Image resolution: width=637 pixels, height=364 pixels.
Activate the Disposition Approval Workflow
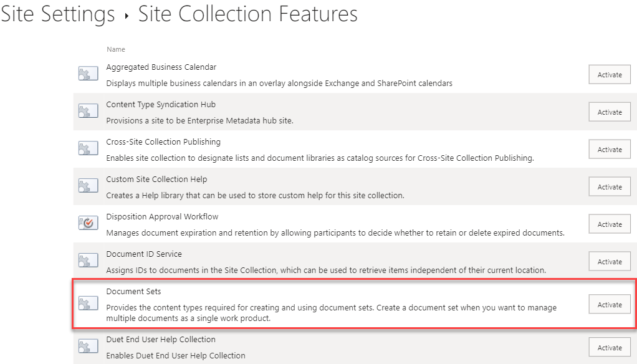609,224
